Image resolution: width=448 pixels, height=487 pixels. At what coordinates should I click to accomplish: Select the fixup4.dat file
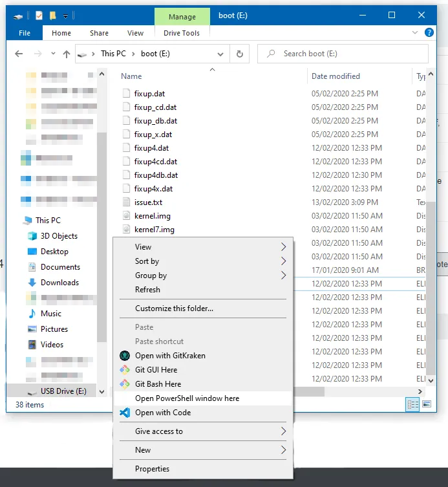tap(151, 148)
